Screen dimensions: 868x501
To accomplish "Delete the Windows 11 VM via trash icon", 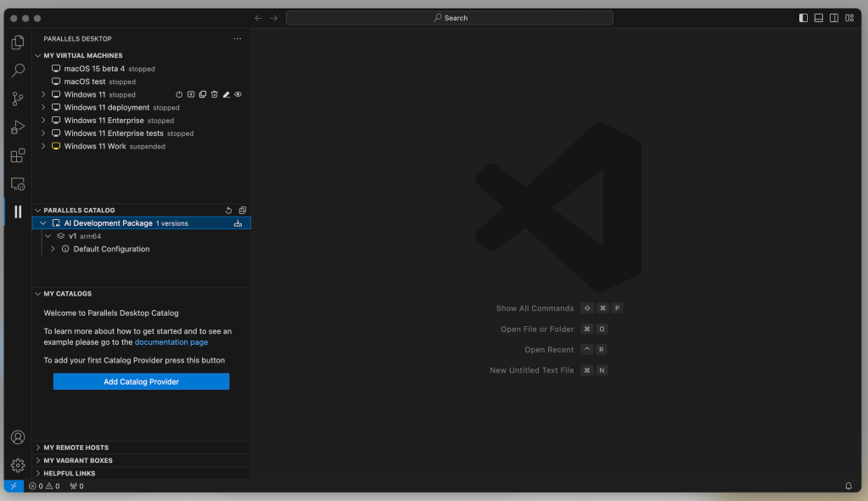I will 215,95.
